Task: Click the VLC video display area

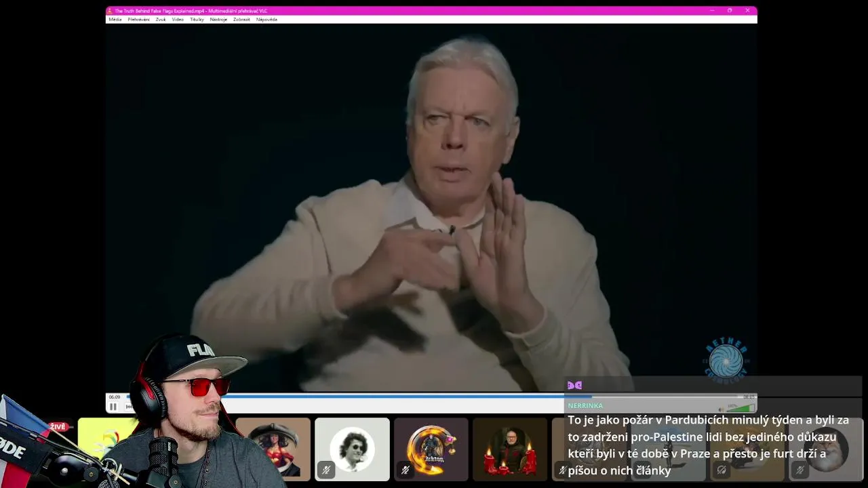Action: coord(431,208)
